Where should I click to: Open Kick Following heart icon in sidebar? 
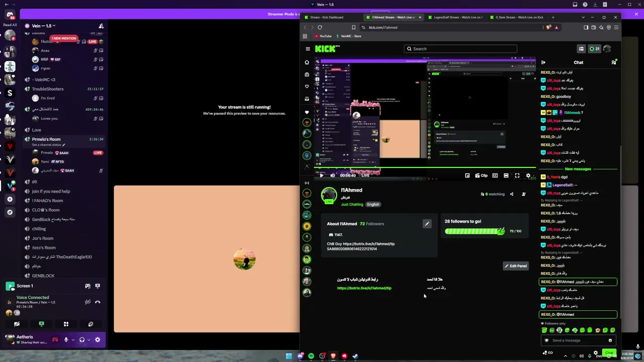click(307, 86)
